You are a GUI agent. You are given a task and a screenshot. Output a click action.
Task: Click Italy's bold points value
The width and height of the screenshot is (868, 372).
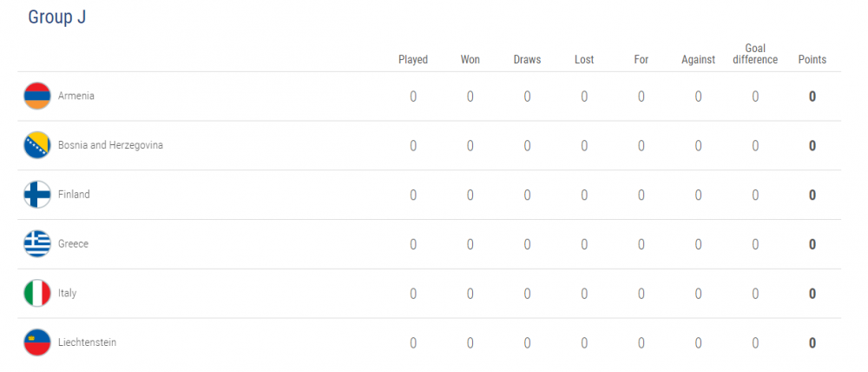coord(812,294)
